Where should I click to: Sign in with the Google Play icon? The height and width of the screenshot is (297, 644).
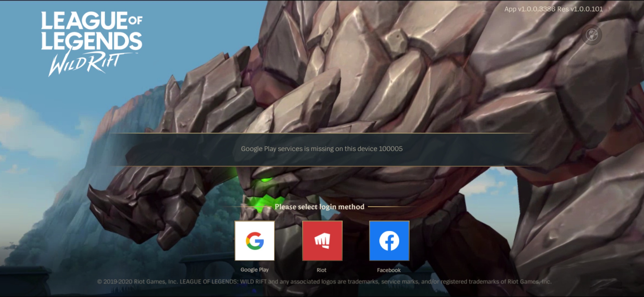click(x=255, y=241)
